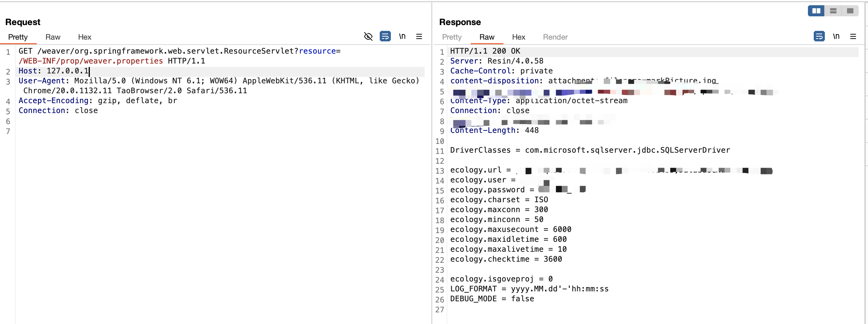Click ecology.charset = ISO line
Screen dimensions: 868x324
pyautogui.click(x=499, y=200)
